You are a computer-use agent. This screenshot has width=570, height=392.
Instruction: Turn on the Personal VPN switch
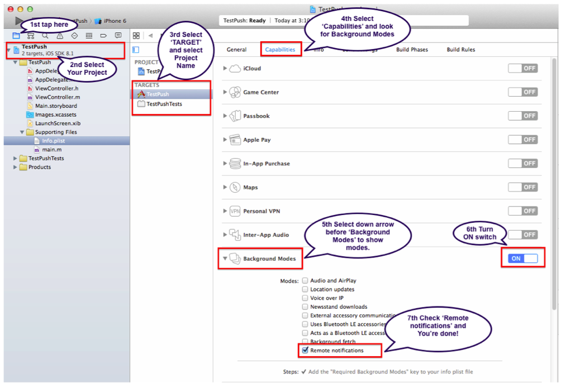(x=522, y=211)
